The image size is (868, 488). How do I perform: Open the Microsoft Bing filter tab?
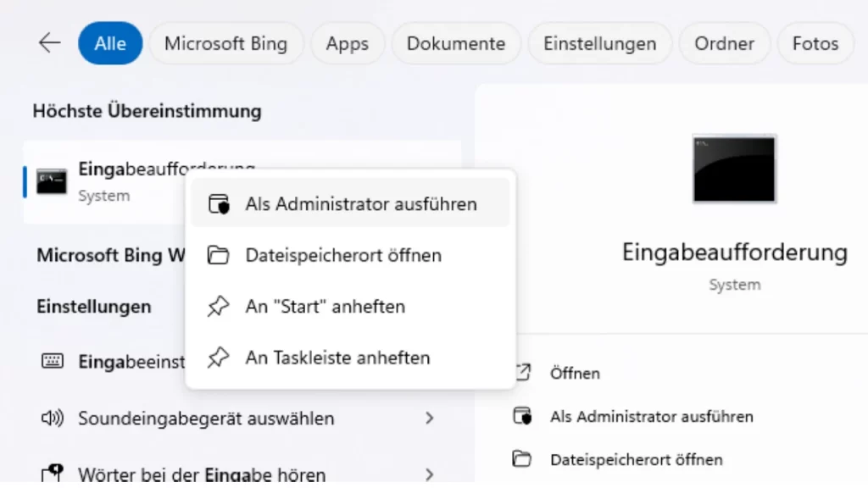[225, 43]
